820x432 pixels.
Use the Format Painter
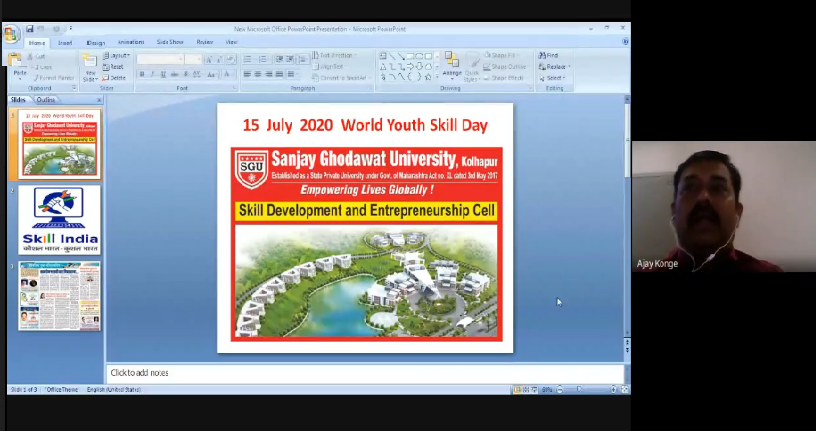(x=54, y=78)
